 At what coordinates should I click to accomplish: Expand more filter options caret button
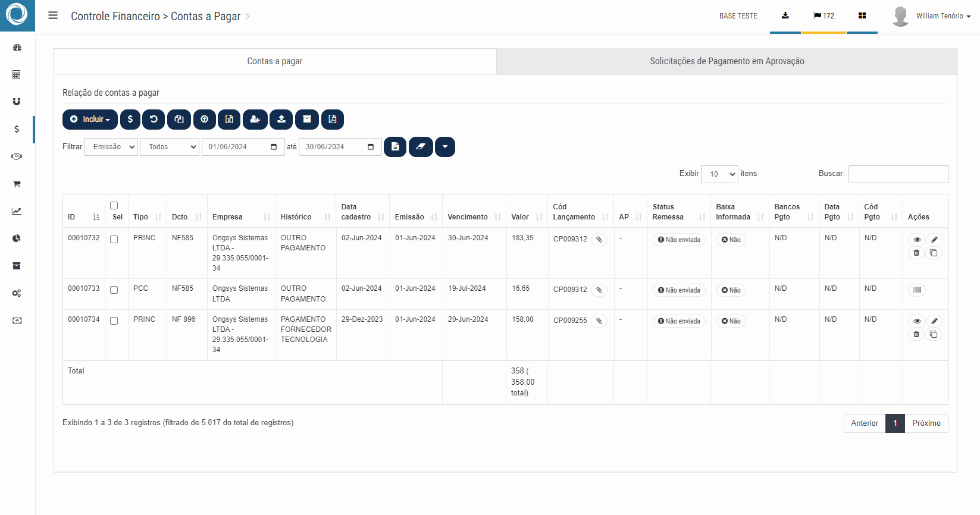point(445,147)
